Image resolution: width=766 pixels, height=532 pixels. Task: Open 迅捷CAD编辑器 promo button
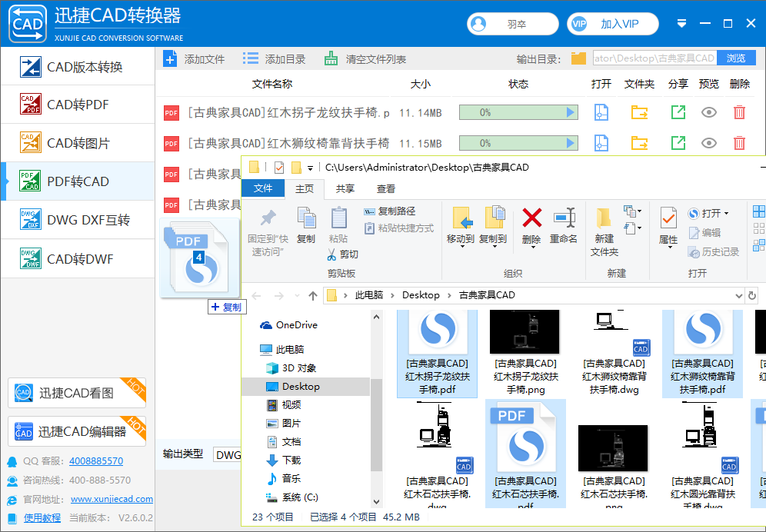[77, 431]
